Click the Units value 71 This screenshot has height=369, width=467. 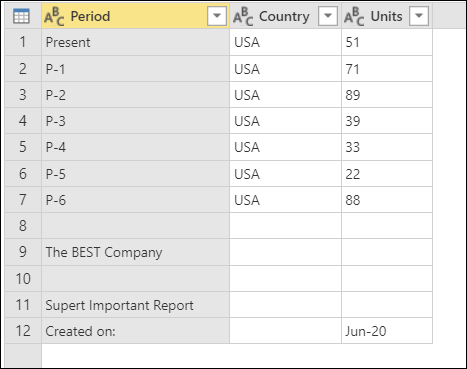[x=387, y=69]
